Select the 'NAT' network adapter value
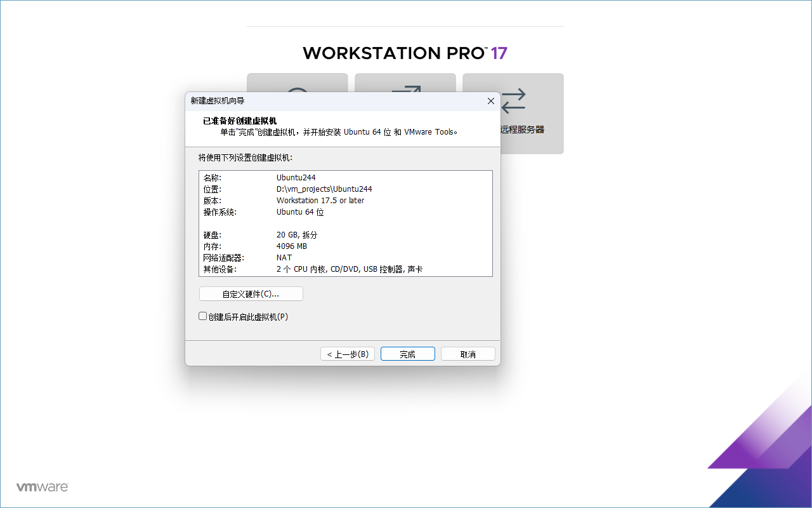Viewport: 812px width, 508px height. (284, 258)
